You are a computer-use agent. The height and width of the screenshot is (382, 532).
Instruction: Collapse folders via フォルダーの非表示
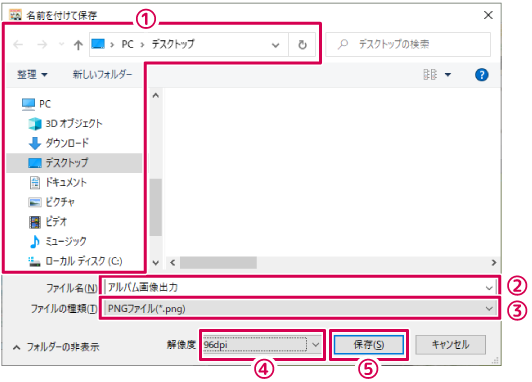(56, 347)
